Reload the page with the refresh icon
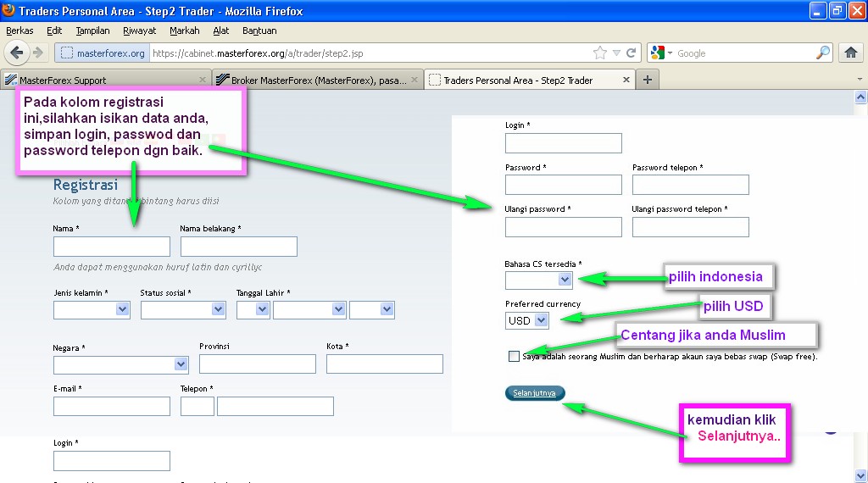This screenshot has width=868, height=483. tap(631, 53)
